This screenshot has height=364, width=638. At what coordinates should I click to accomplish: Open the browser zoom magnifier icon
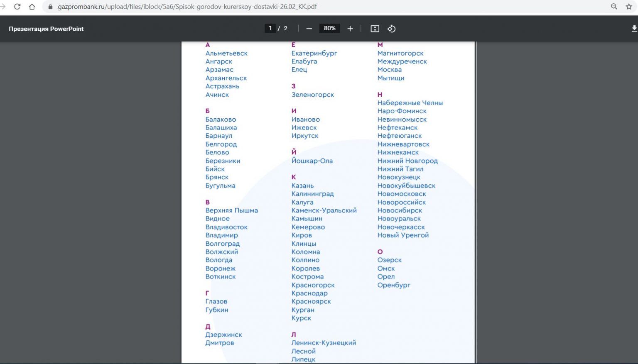coord(614,7)
